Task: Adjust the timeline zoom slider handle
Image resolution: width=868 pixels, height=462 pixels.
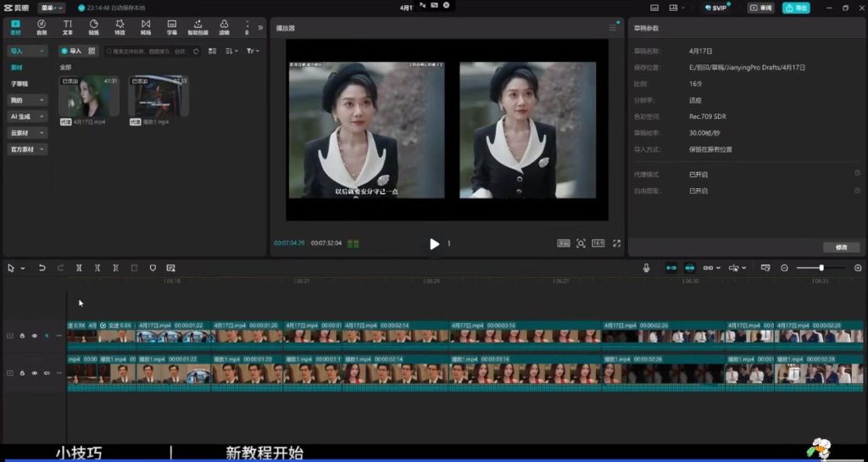Action: (x=821, y=268)
